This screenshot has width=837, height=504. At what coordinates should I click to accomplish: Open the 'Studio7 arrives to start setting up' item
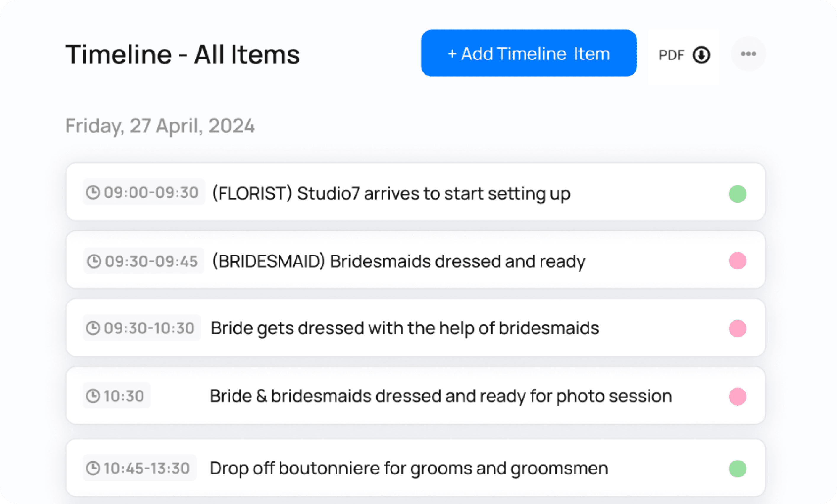click(415, 192)
